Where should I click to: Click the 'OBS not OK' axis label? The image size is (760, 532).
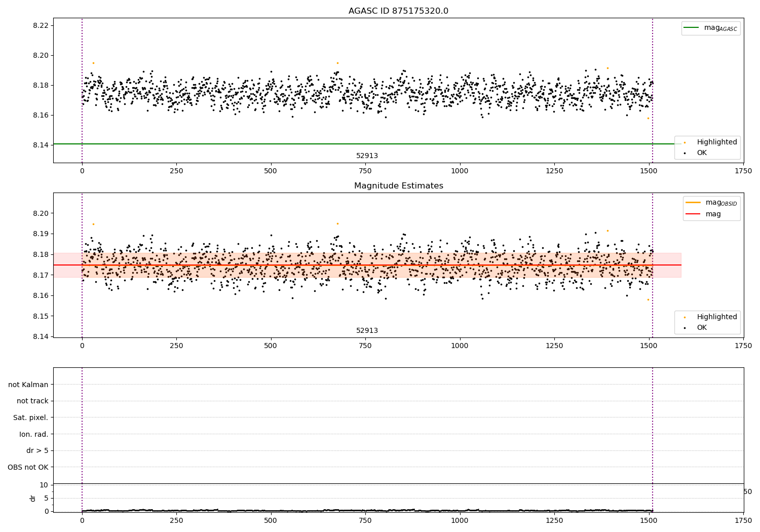click(28, 467)
